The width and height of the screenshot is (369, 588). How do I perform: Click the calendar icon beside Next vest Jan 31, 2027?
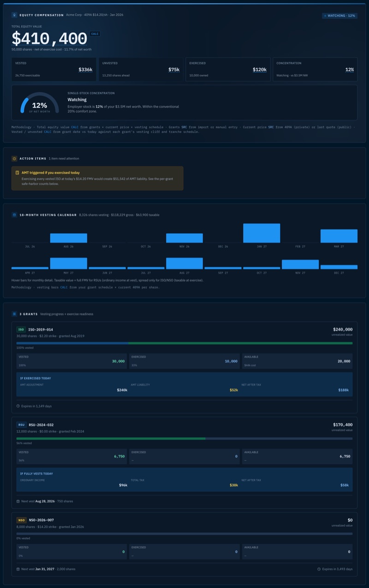[18, 569]
